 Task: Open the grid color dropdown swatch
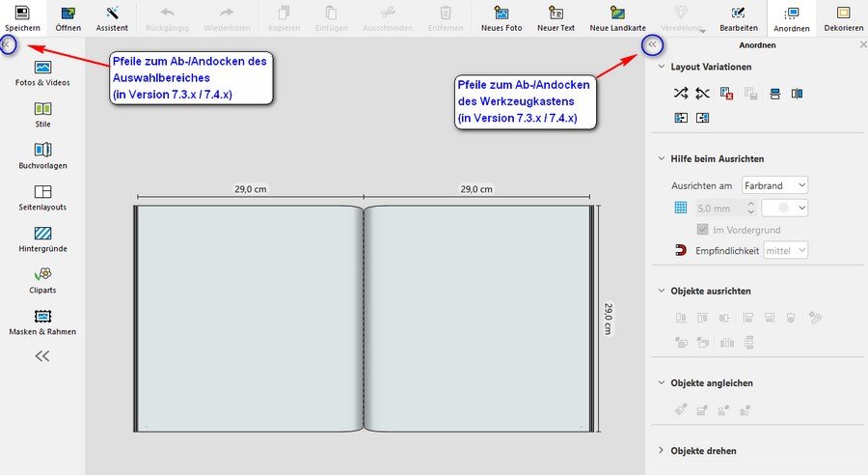[x=784, y=208]
